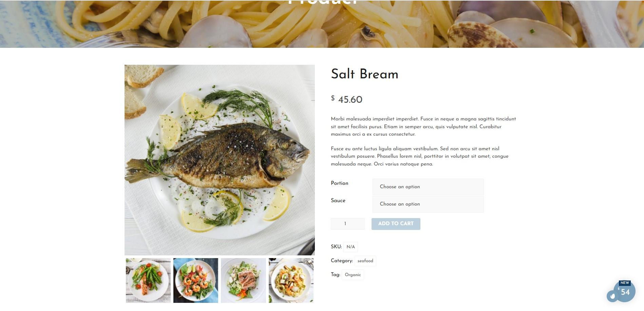Select the shrimp salad thumbnail
The width and height of the screenshot is (644, 311).
196,280
